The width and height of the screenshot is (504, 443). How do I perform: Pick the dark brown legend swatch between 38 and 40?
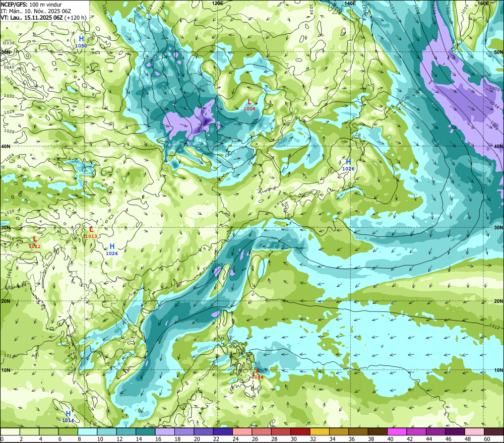pyautogui.click(x=377, y=431)
